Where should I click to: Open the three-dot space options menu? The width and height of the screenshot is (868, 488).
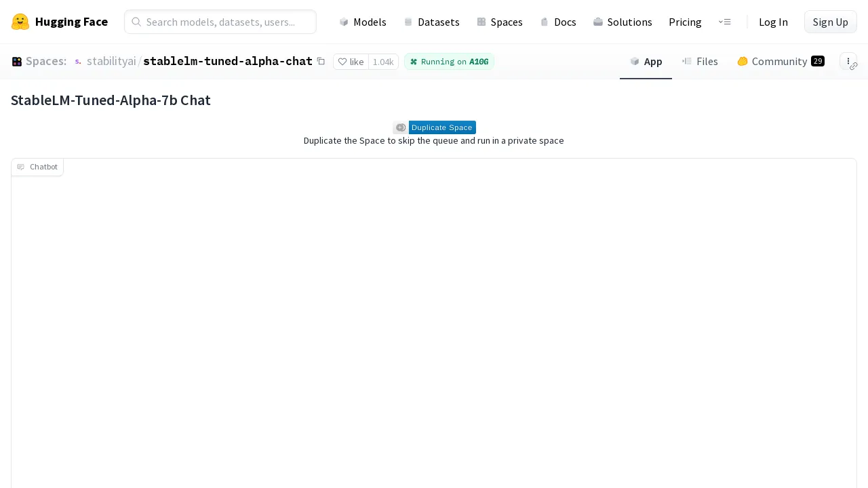tap(848, 61)
